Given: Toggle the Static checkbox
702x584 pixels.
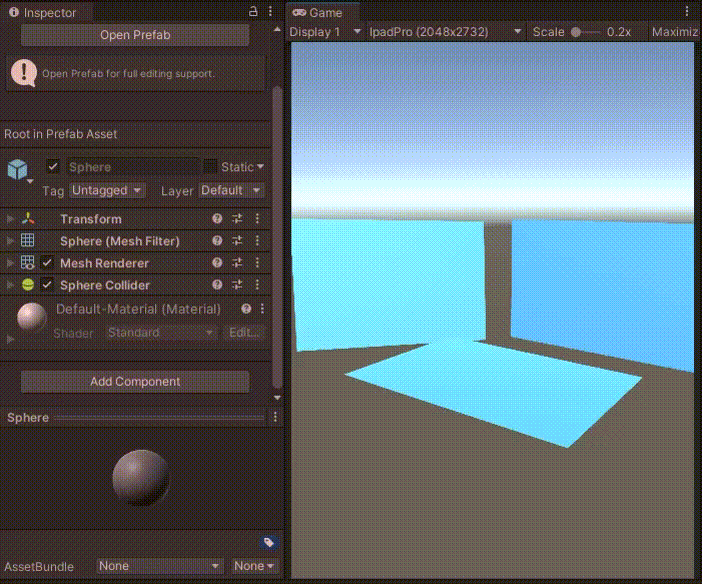Looking at the screenshot, I should point(210,167).
